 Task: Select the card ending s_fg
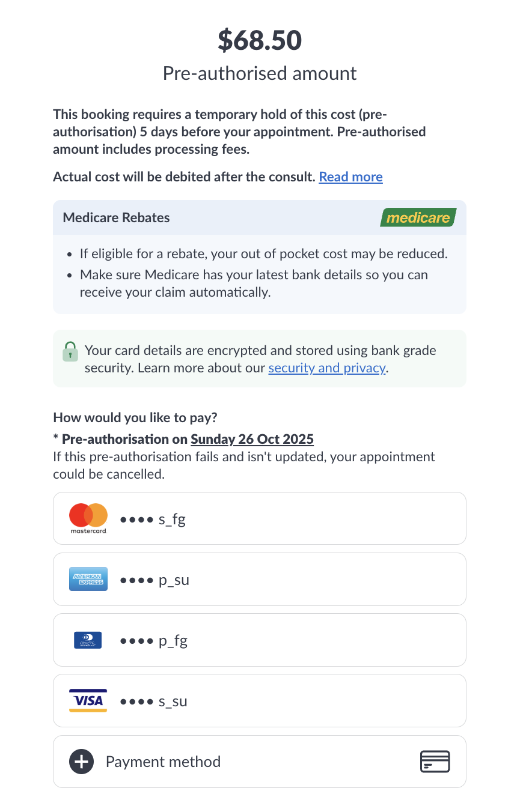[x=259, y=518]
